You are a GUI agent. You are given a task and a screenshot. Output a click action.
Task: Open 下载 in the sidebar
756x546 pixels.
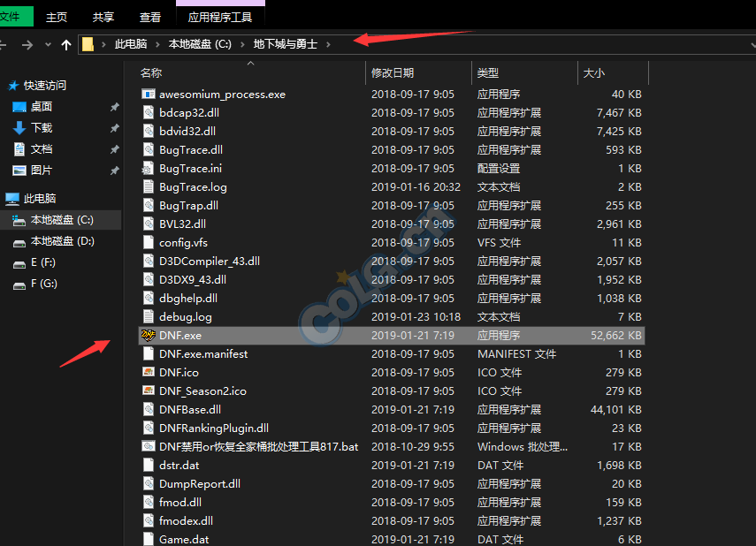[42, 128]
